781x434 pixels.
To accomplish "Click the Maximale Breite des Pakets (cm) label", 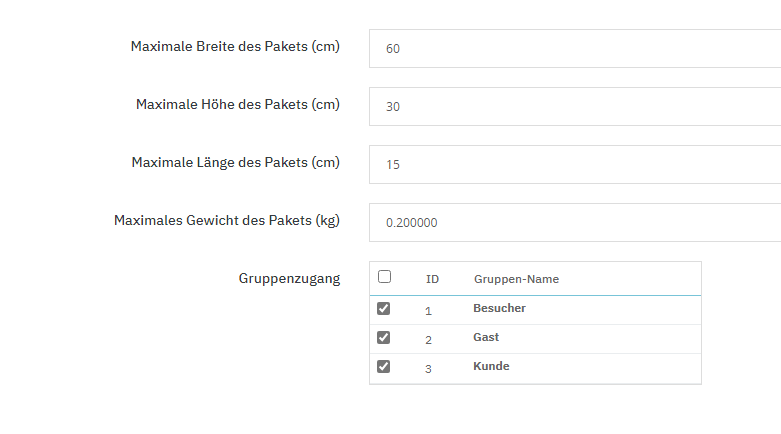I will [x=235, y=46].
